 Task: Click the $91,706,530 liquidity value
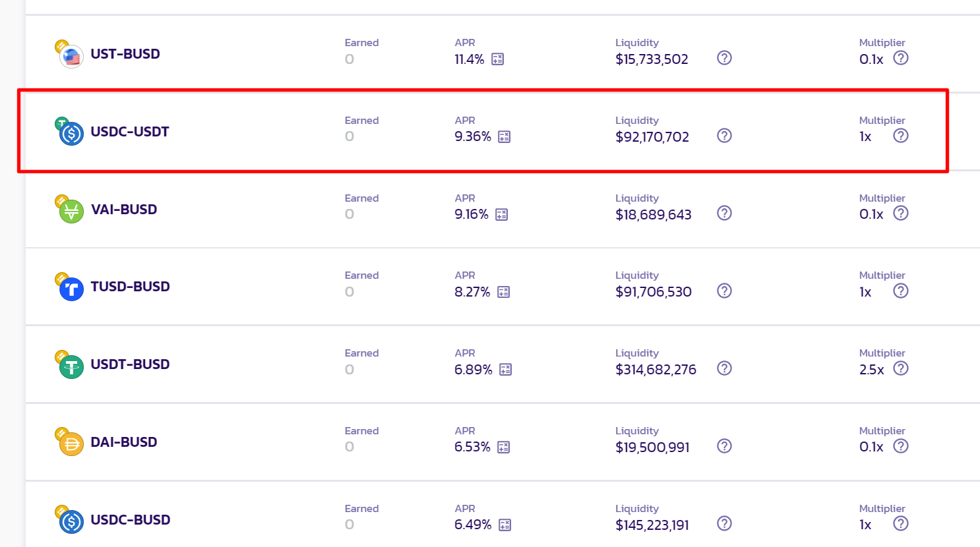(x=653, y=292)
